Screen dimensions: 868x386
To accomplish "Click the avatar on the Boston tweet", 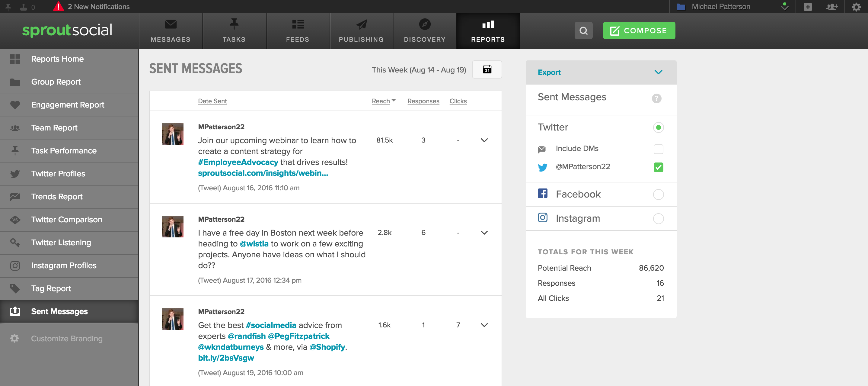I will pos(172,227).
